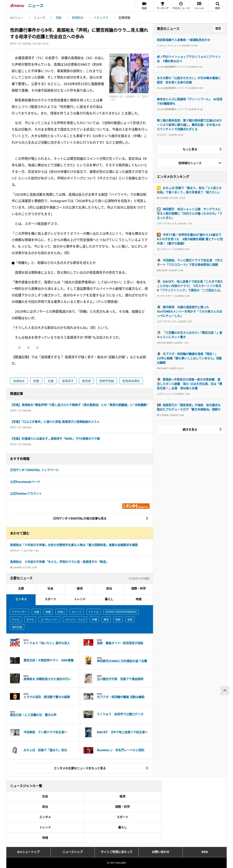Open the ジャンル grid icon
Screen dimensions: 233x868
pos(199,6)
